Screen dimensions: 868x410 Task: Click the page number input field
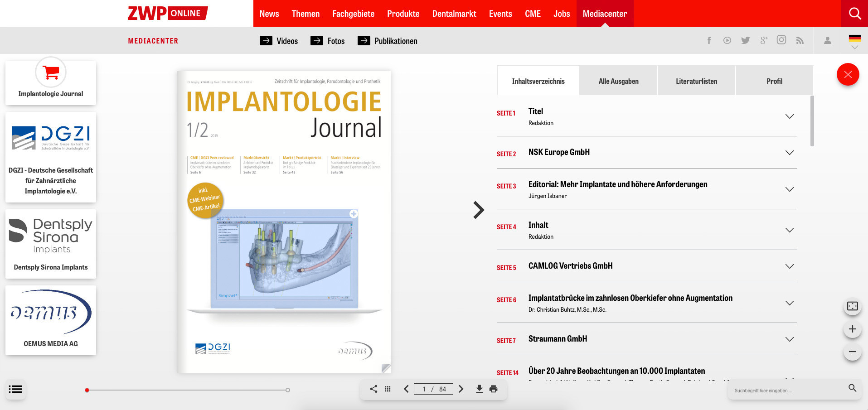coord(433,389)
